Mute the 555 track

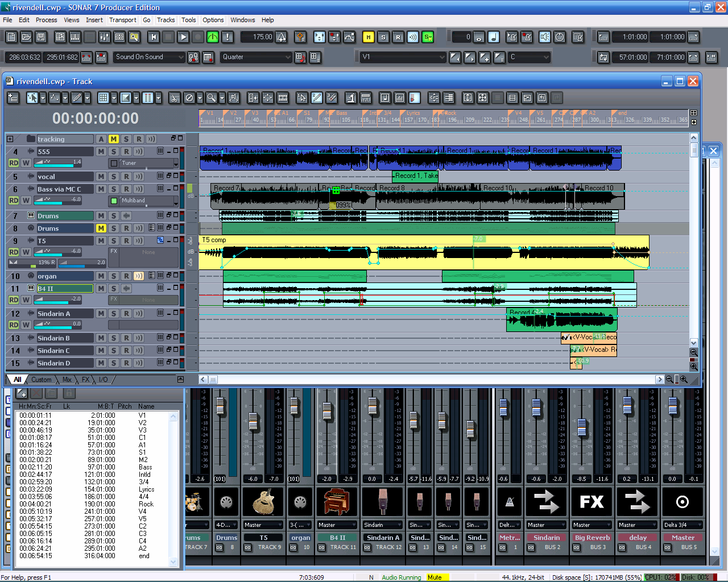(x=101, y=152)
